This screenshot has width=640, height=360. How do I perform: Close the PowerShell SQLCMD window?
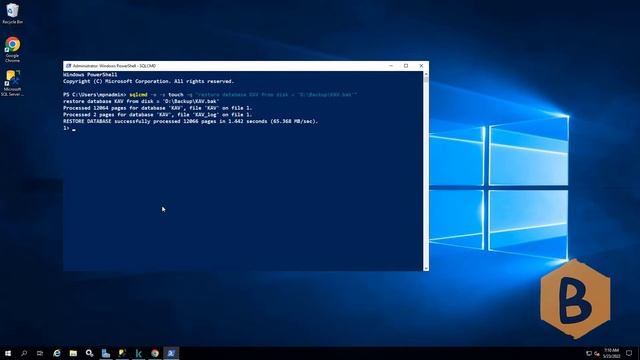pos(421,66)
